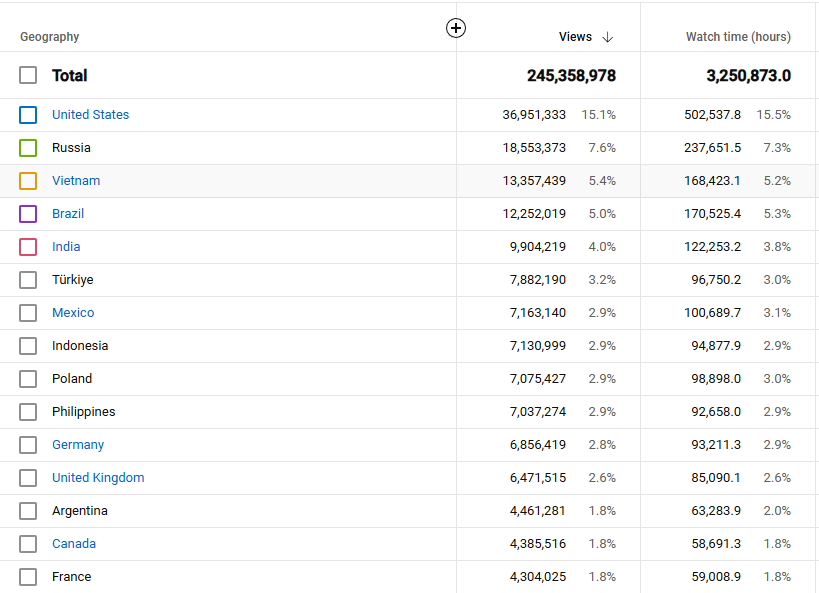The height and width of the screenshot is (593, 819).
Task: Uncheck the blue United States checkbox
Action: [x=28, y=115]
